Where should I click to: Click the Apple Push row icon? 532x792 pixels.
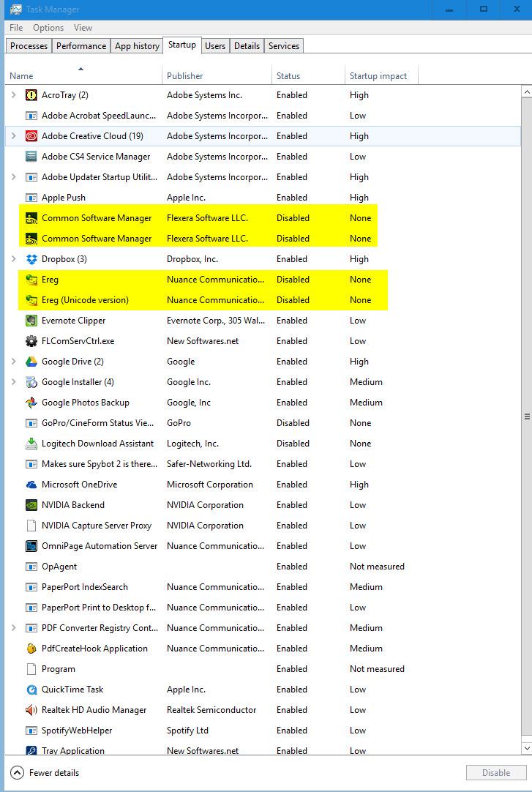(31, 198)
